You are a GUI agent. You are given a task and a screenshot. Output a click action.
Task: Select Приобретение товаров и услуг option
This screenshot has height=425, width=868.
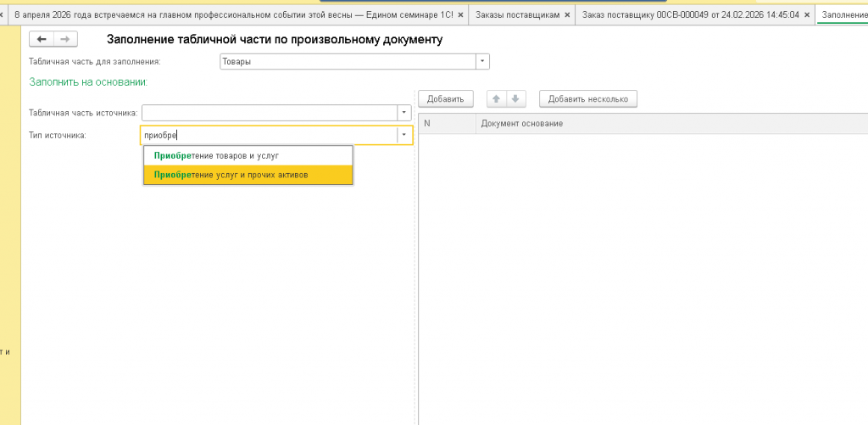pos(216,155)
